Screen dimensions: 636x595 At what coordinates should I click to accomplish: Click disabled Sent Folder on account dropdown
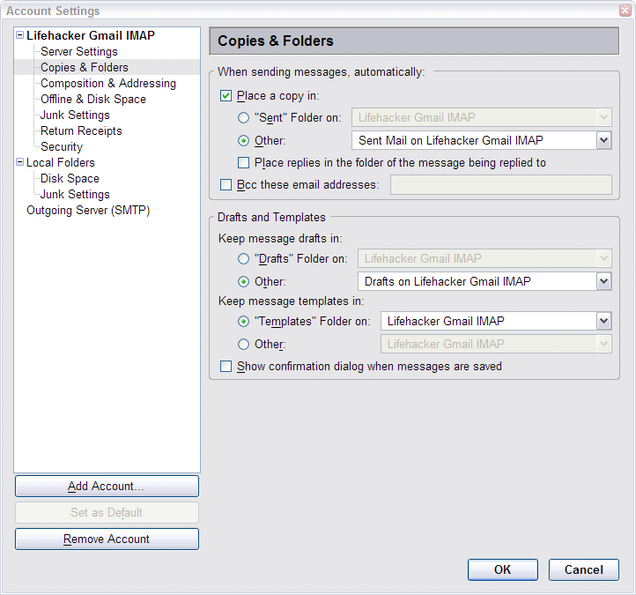click(481, 118)
